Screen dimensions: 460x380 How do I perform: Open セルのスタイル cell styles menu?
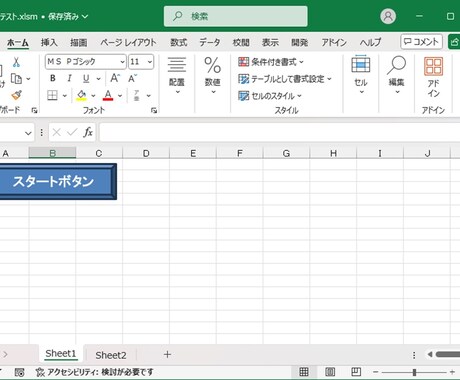point(270,96)
